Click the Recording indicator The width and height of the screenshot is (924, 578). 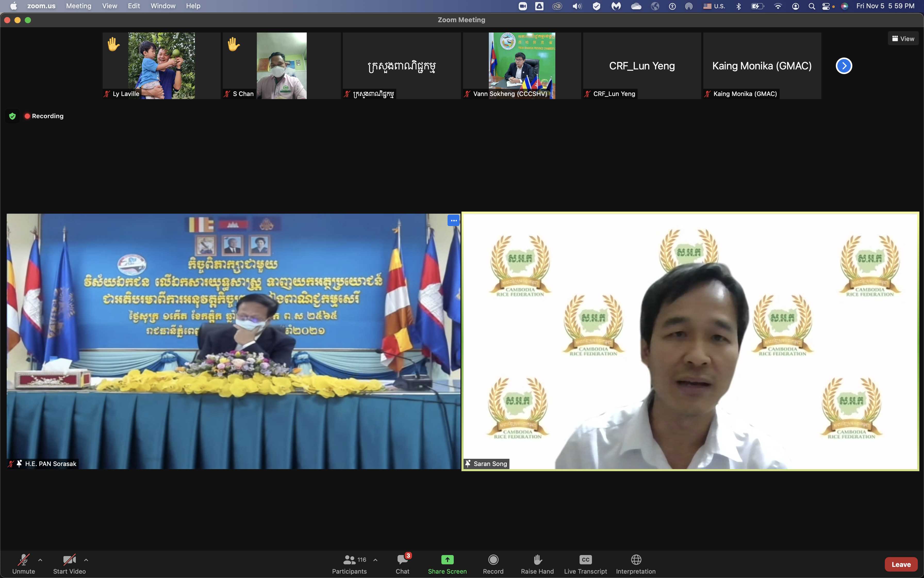[44, 116]
